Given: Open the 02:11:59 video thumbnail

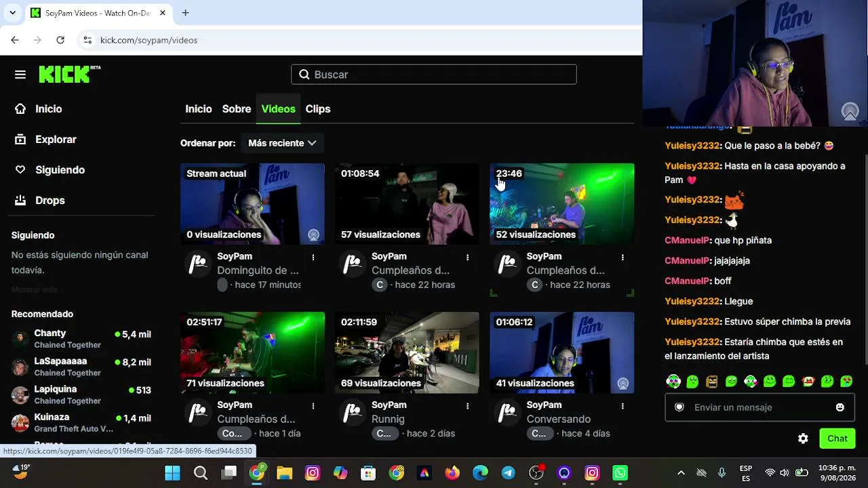Looking at the screenshot, I should tap(407, 352).
